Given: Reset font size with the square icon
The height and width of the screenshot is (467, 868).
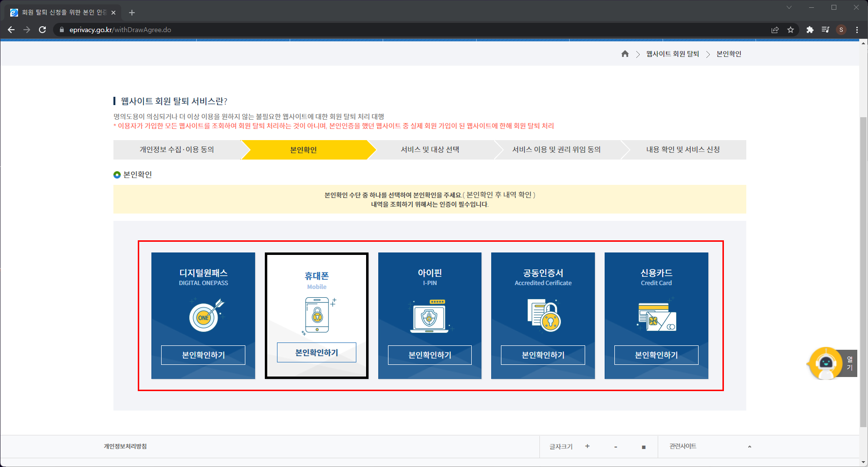Looking at the screenshot, I should 644,447.
